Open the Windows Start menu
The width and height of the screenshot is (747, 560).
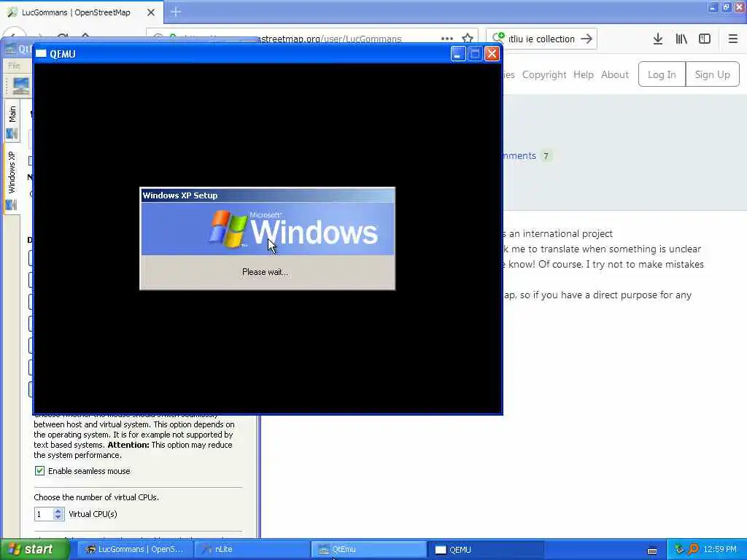pyautogui.click(x=34, y=550)
